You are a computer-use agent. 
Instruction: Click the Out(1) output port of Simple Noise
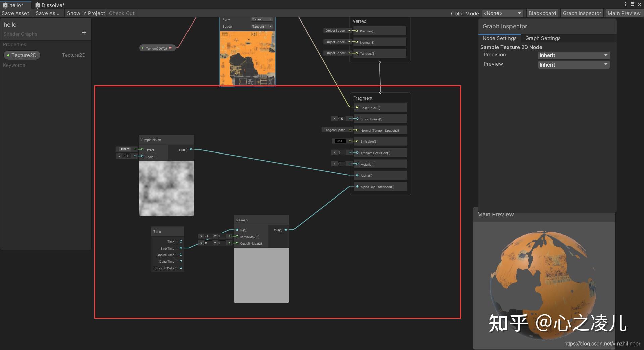coord(191,150)
